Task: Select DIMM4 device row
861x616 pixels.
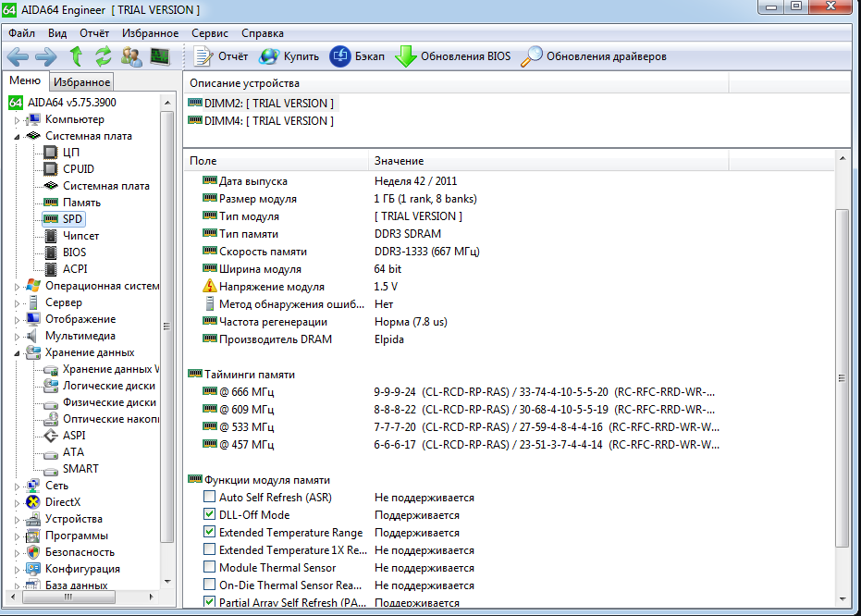Action: point(261,121)
